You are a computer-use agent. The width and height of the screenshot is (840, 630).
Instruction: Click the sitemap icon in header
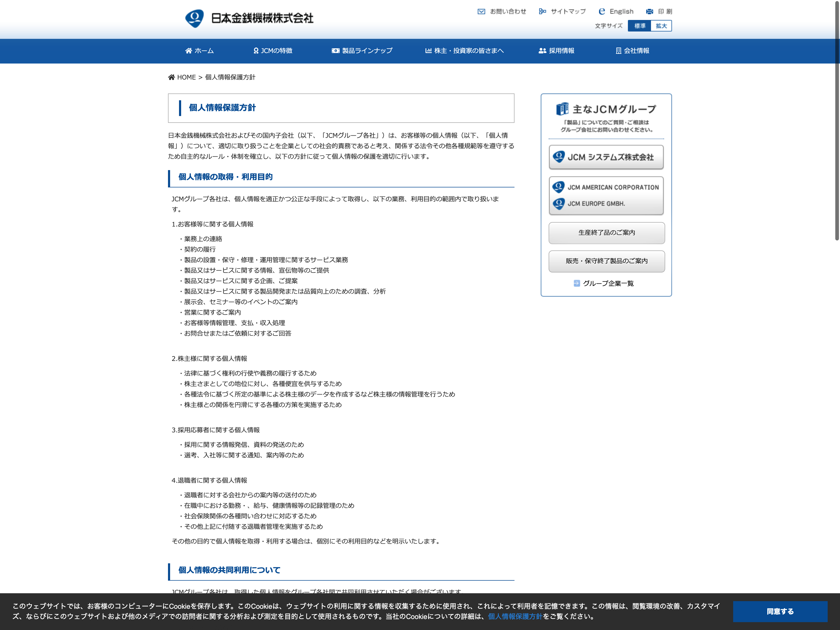coord(542,11)
